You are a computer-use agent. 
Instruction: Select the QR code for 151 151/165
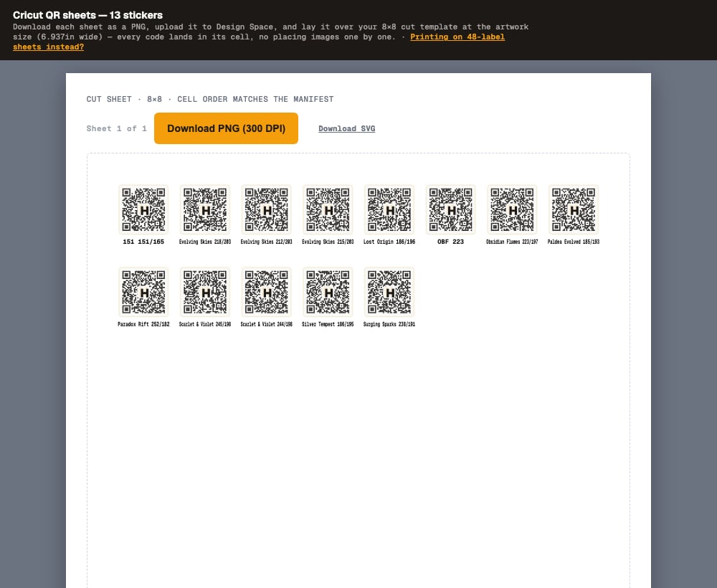[143, 209]
